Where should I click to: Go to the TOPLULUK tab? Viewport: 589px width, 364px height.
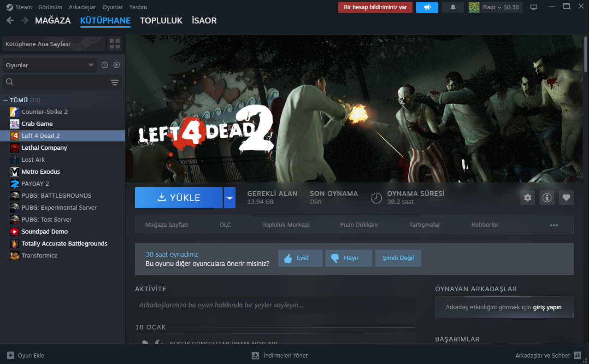click(161, 21)
